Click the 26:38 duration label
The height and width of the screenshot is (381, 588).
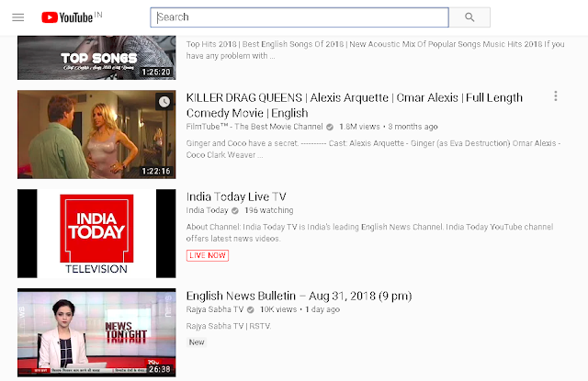pyautogui.click(x=159, y=369)
